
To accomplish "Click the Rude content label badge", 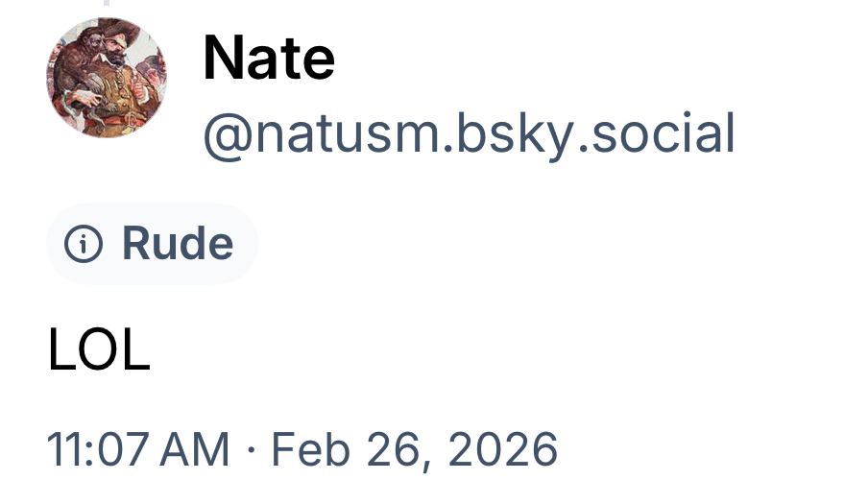I will pos(152,244).
